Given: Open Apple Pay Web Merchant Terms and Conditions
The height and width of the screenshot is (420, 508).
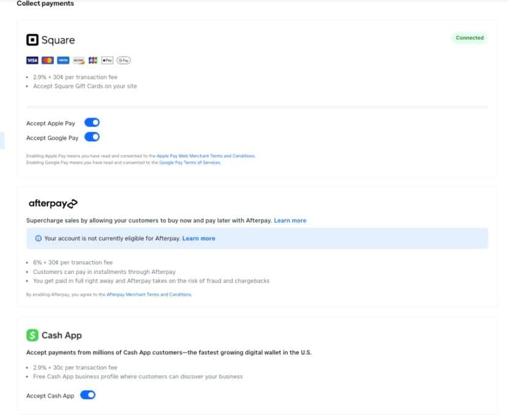Looking at the screenshot, I should click(206, 156).
